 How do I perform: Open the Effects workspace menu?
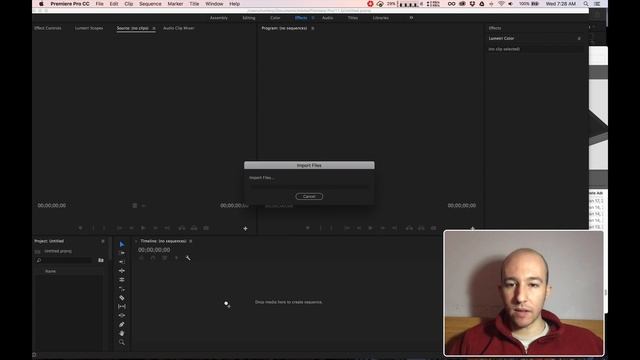click(313, 18)
